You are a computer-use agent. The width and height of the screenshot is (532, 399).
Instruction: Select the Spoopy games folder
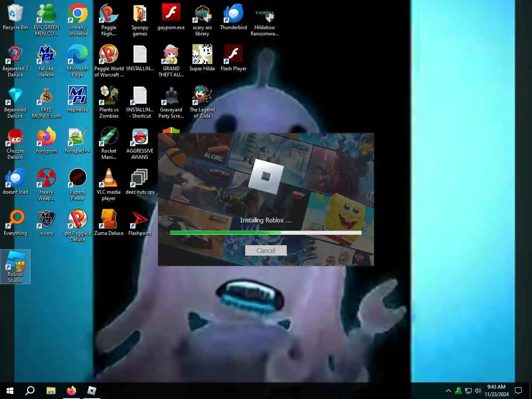[140, 20]
